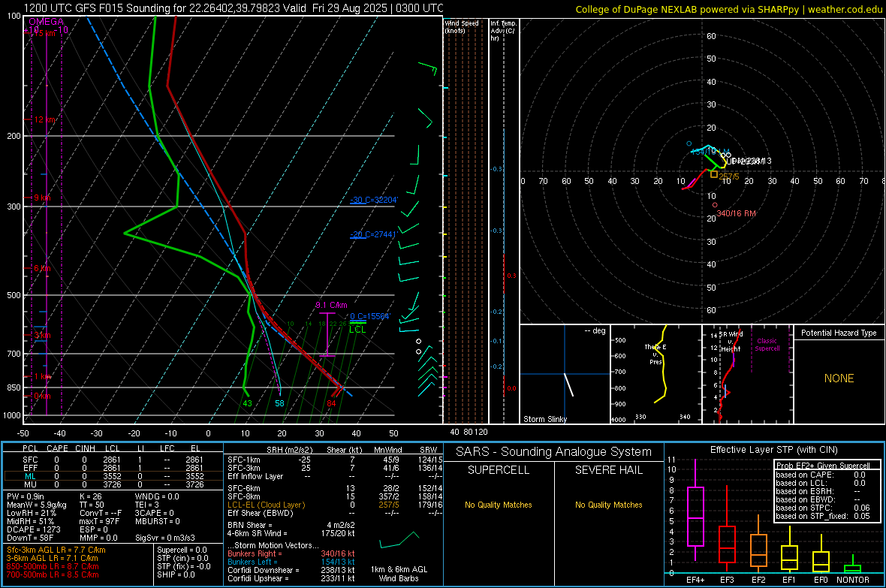This screenshot has width=886, height=588.
Task: Click Sfc-3km AGL LR = 7.7 C/km
Action: coord(56,550)
